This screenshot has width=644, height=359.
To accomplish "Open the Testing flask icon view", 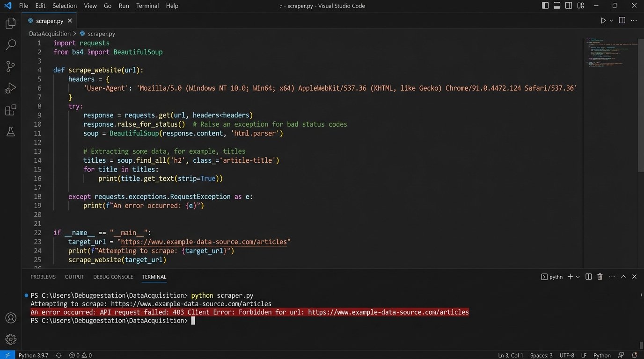I will pyautogui.click(x=10, y=132).
